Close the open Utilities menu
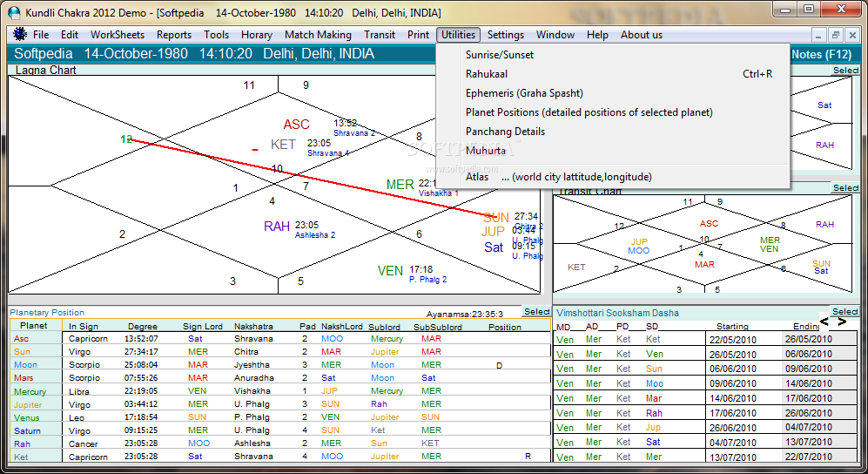The image size is (868, 474). [458, 34]
